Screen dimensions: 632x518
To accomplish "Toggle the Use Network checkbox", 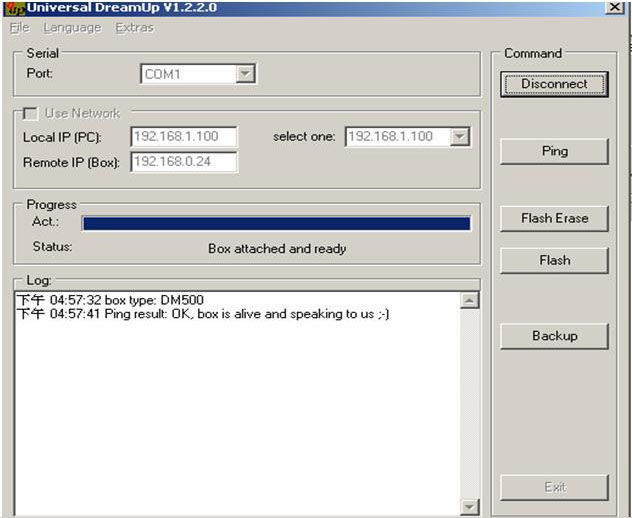I will (31, 113).
